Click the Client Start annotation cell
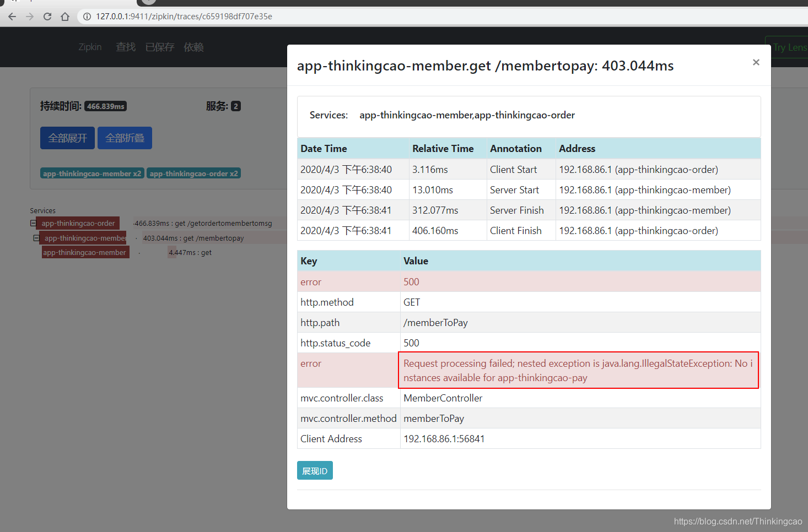 pyautogui.click(x=521, y=170)
